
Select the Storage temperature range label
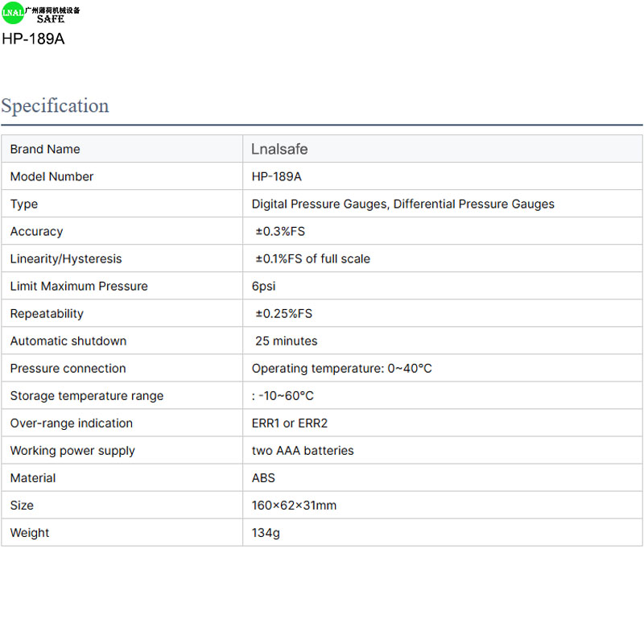point(87,396)
